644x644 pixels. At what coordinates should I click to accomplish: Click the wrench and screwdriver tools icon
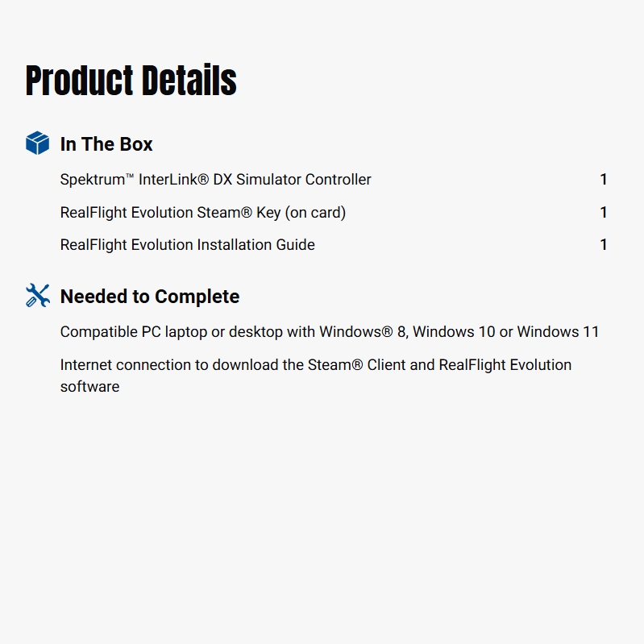click(38, 296)
